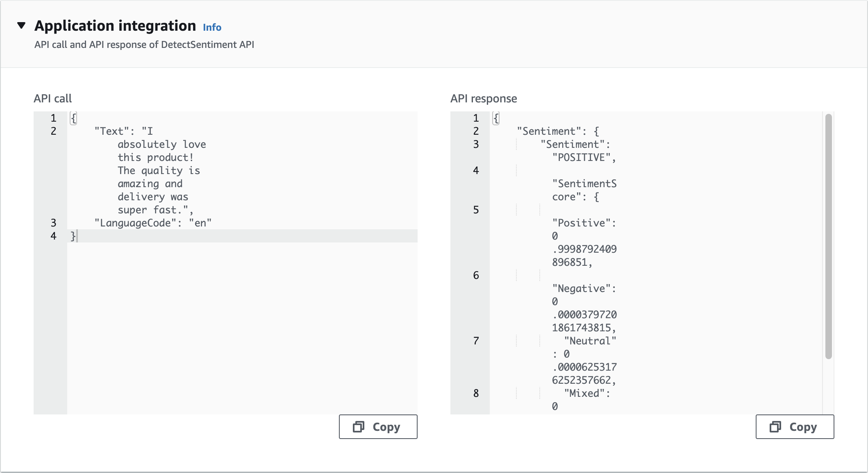Click the "Mixed" key in response
This screenshot has height=473, width=868.
click(x=584, y=393)
